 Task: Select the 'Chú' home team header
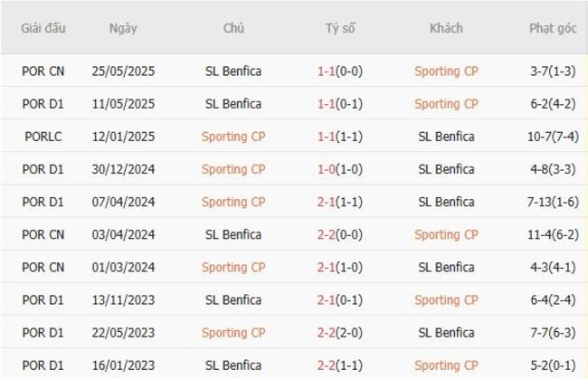(x=233, y=28)
